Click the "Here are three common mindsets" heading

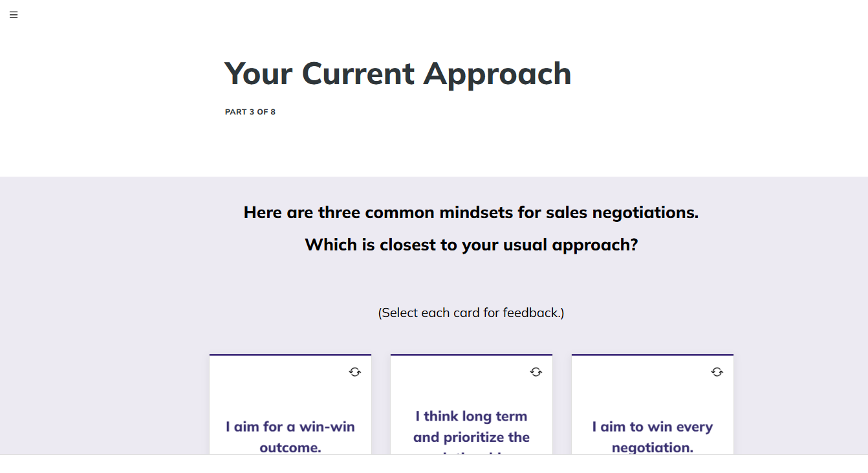click(472, 212)
